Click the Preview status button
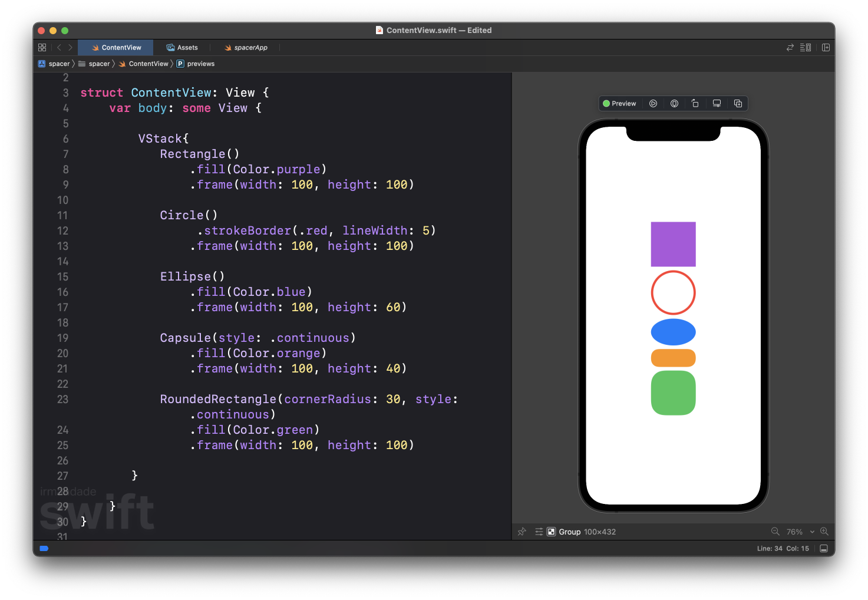The height and width of the screenshot is (600, 868). click(619, 104)
